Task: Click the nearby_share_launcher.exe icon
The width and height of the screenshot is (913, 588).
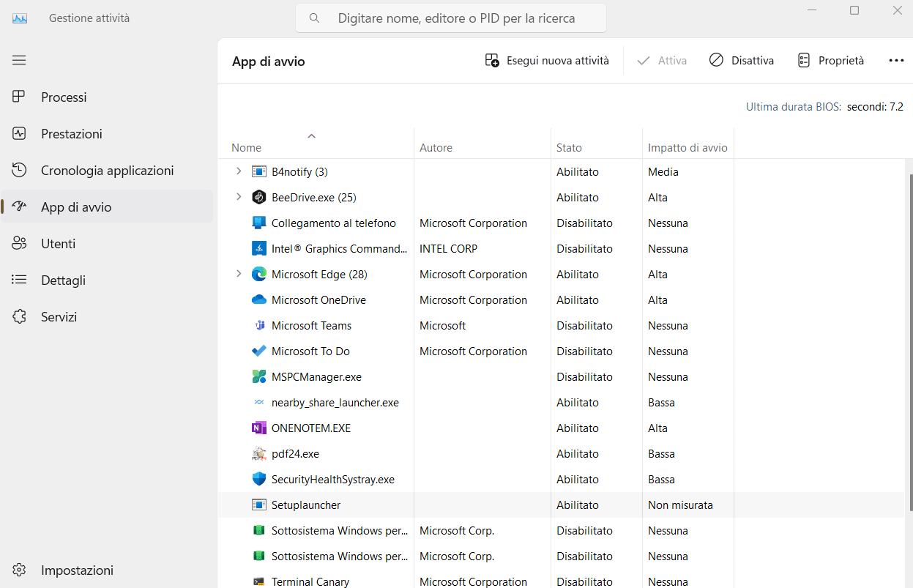Action: [259, 403]
